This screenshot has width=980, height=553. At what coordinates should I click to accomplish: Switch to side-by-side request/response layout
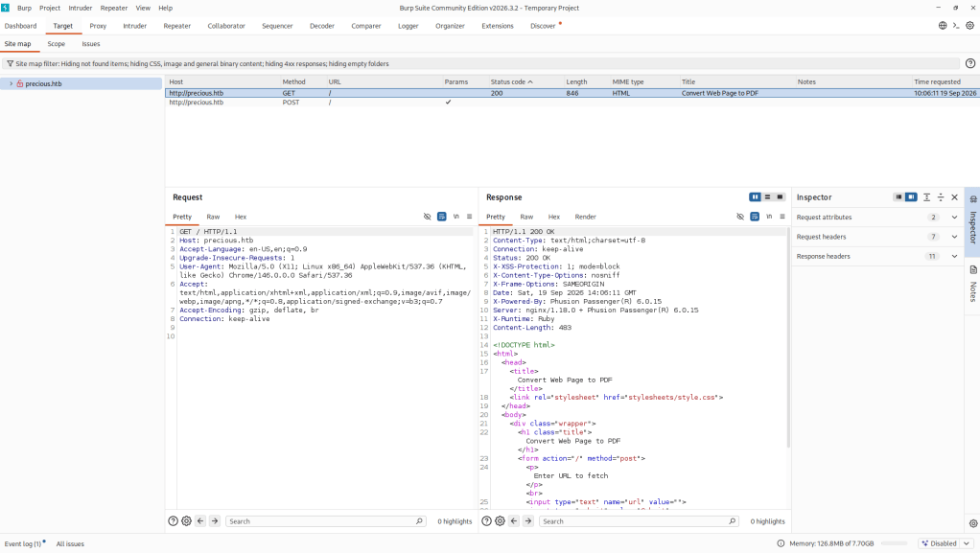[x=755, y=197]
